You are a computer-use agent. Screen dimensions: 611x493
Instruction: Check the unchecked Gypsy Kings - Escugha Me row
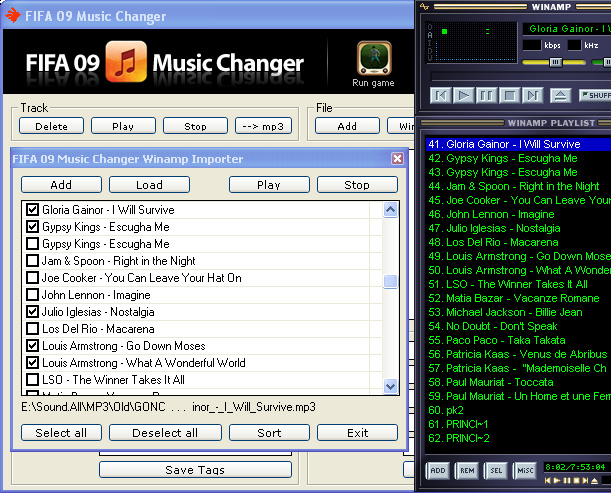[32, 244]
